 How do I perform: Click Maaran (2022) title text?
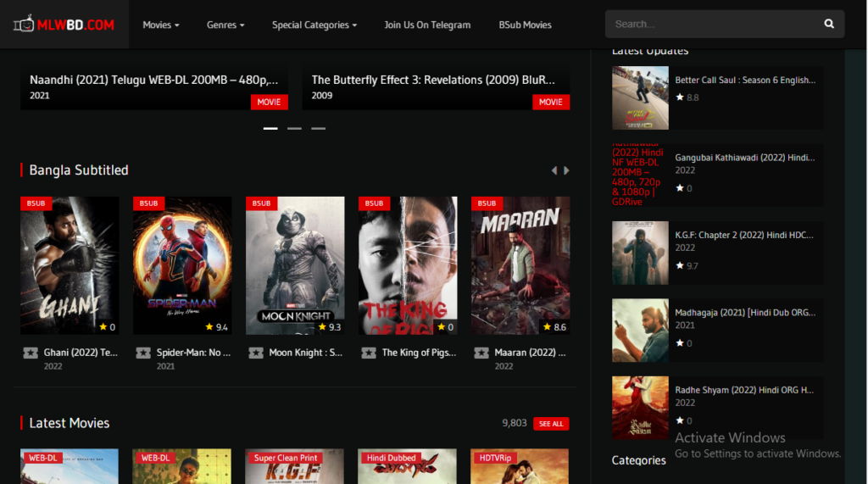[x=531, y=353]
